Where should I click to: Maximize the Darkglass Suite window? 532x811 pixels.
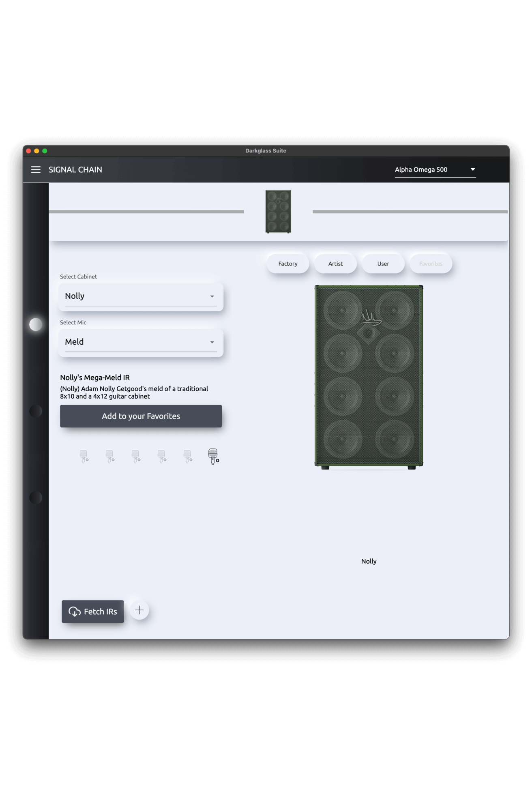coord(45,151)
